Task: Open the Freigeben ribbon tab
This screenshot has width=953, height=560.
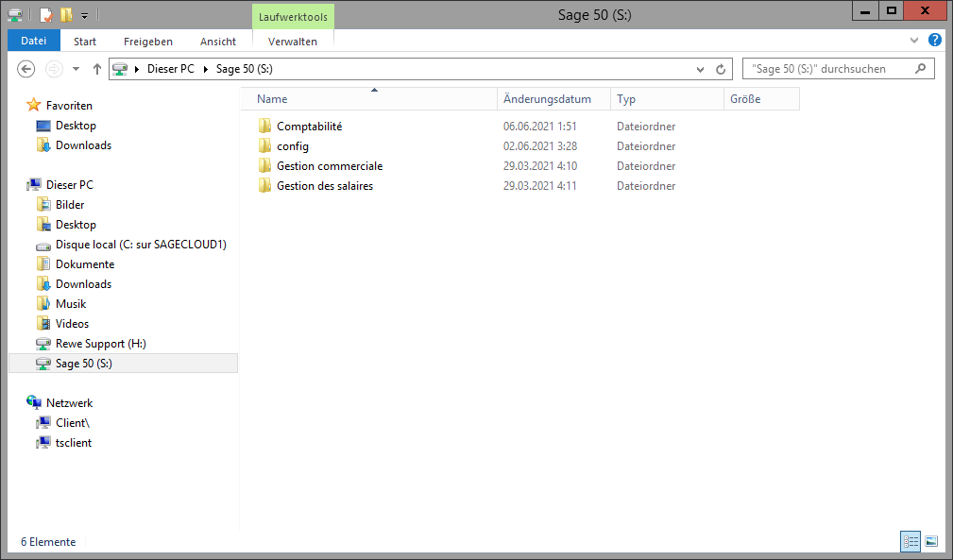Action: click(147, 42)
